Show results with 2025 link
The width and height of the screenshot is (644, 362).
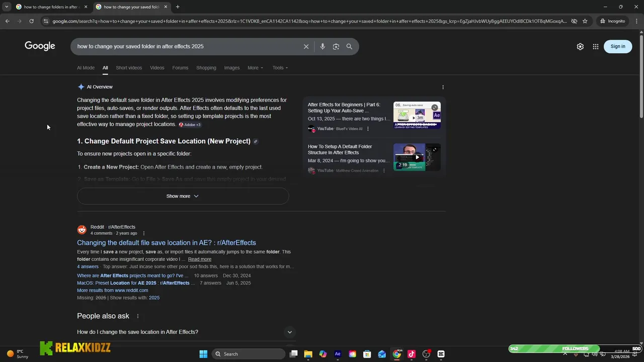pos(154,298)
